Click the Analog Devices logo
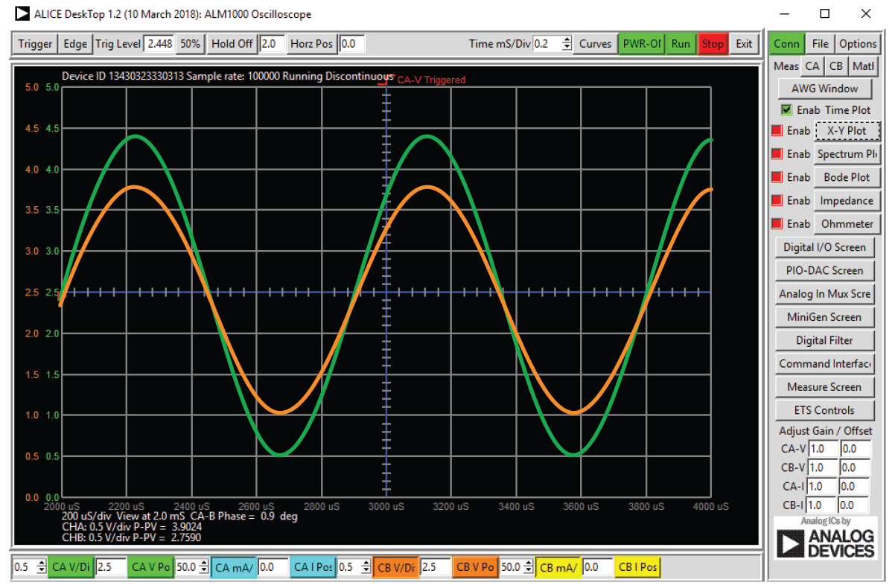Viewport: 895px width, 588px height. point(825,539)
